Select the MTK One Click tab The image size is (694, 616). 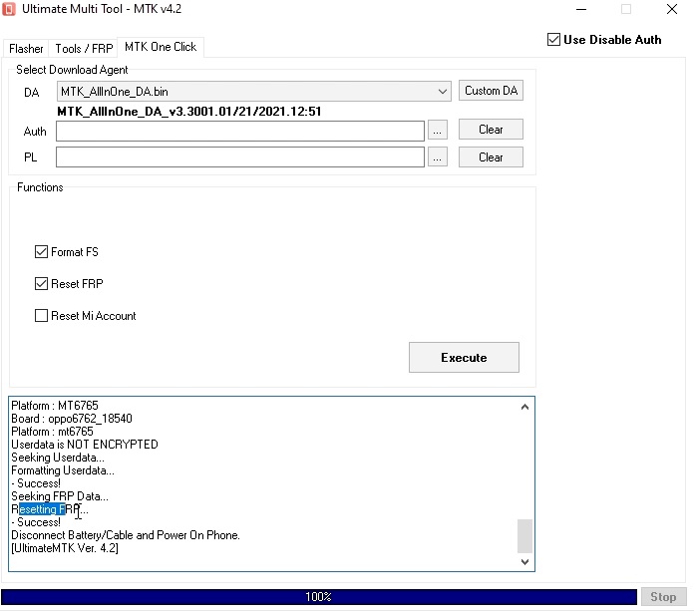click(161, 47)
